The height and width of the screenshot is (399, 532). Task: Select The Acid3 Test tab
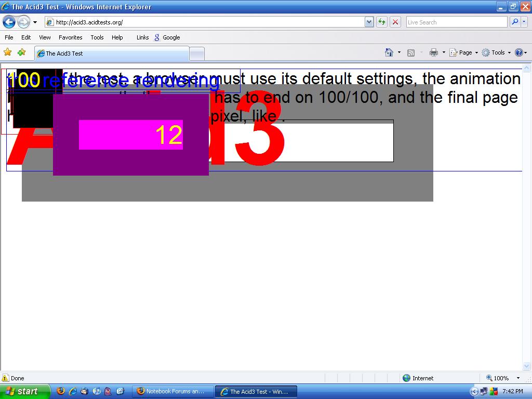[112, 54]
